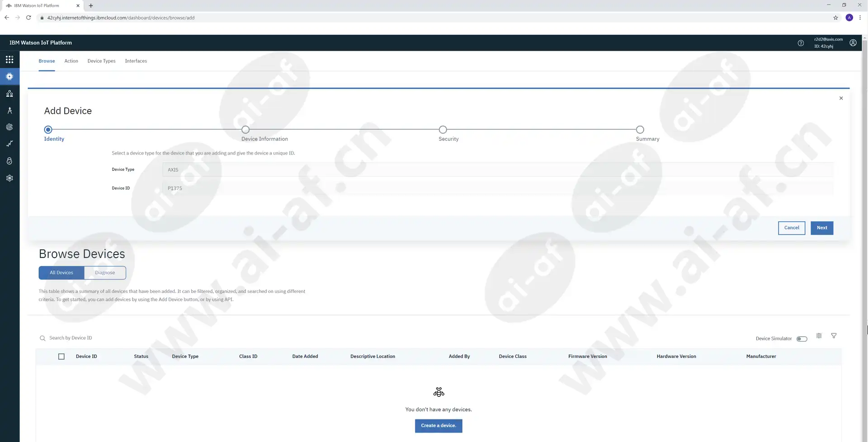Screen dimensions: 868x442
Task: Open the Usage chart icon in sidebar
Action: coord(9,144)
